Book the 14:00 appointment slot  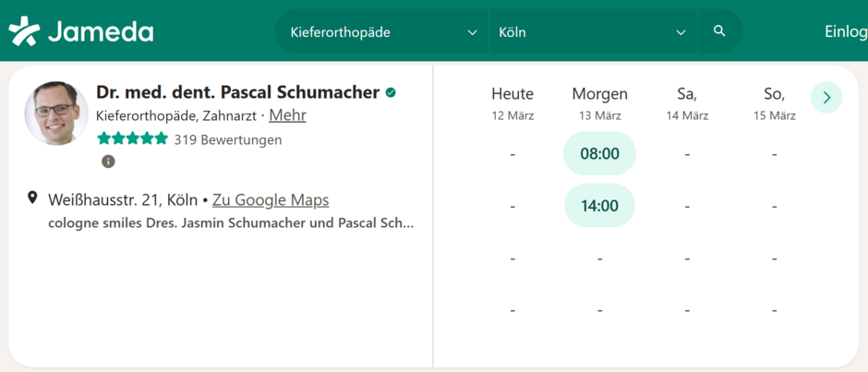tap(599, 205)
